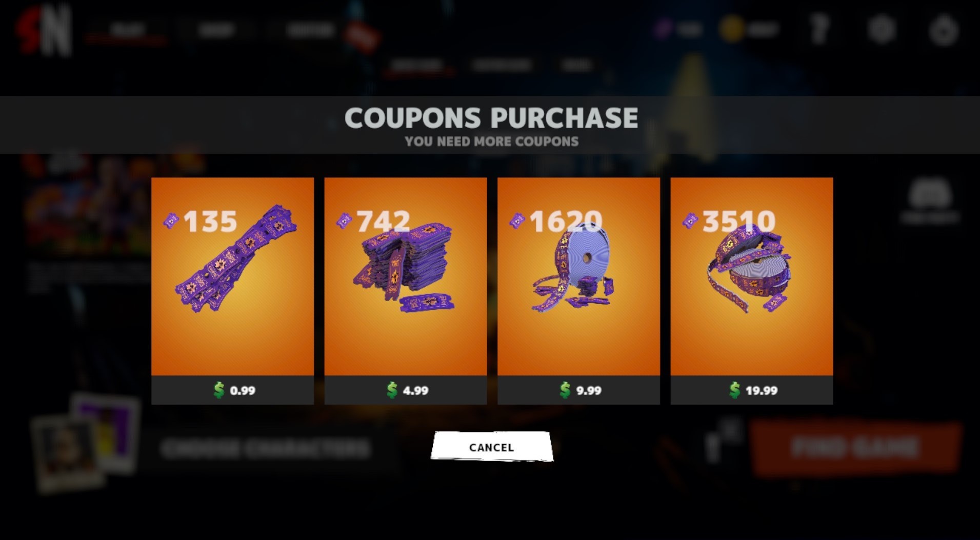
Task: Click the ticket icon next to 742
Action: [x=344, y=221]
